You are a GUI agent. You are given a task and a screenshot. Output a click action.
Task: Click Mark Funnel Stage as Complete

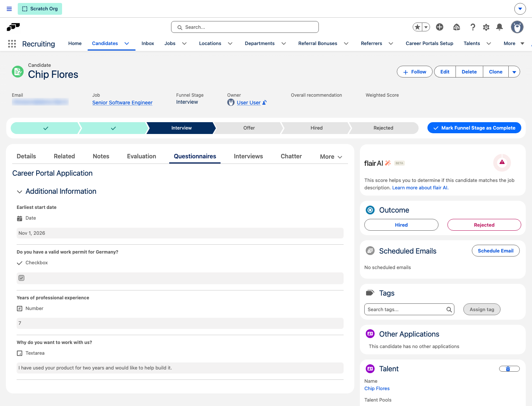[474, 128]
